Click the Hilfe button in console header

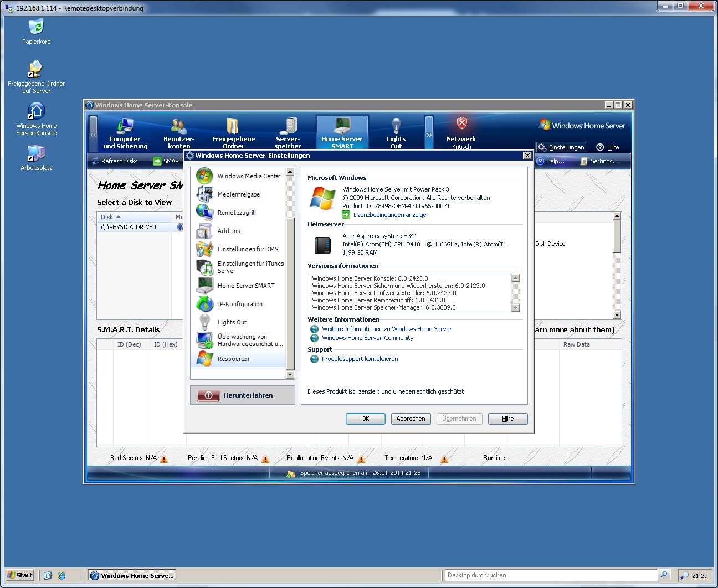[608, 147]
